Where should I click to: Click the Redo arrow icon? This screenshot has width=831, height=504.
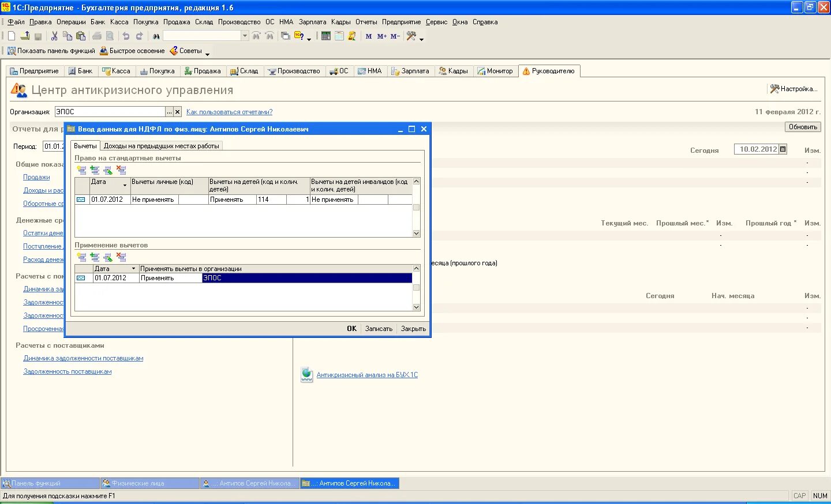coord(139,36)
